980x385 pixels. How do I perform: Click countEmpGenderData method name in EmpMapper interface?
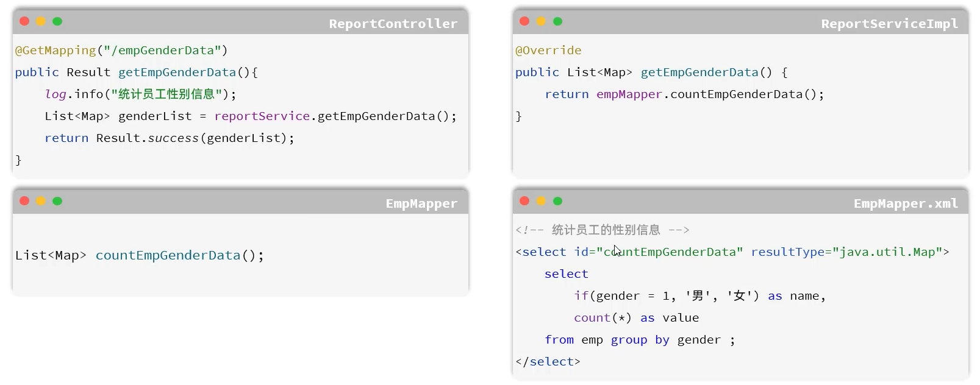168,255
